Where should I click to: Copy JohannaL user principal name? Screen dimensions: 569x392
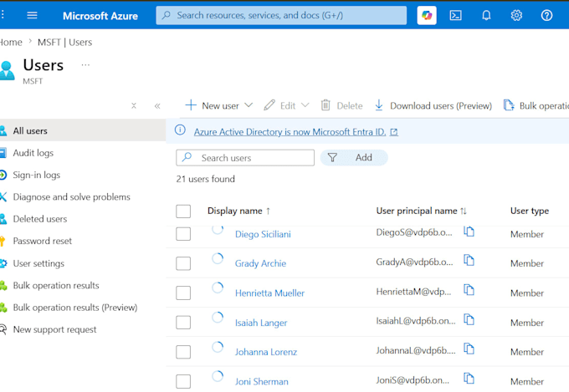pyautogui.click(x=469, y=349)
